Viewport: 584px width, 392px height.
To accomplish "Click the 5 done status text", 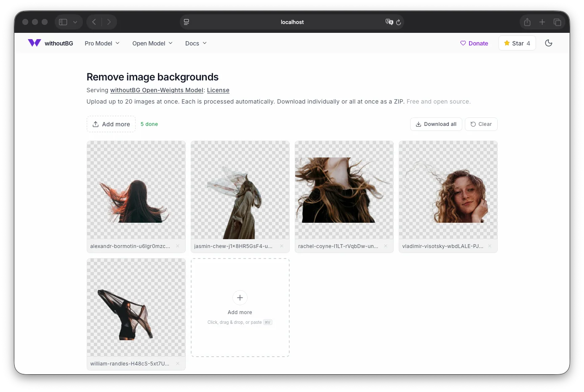I will (149, 124).
